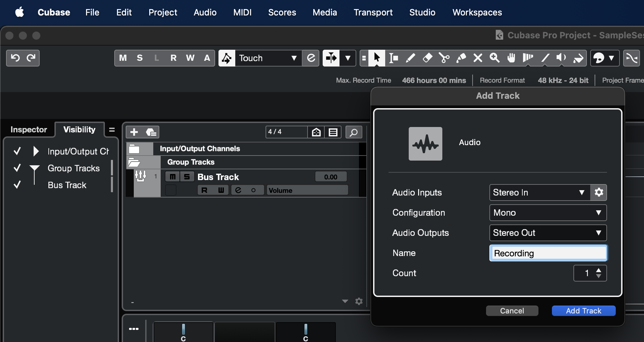
Task: Open the Audio Outputs Stereo Out dropdown
Action: pyautogui.click(x=548, y=233)
